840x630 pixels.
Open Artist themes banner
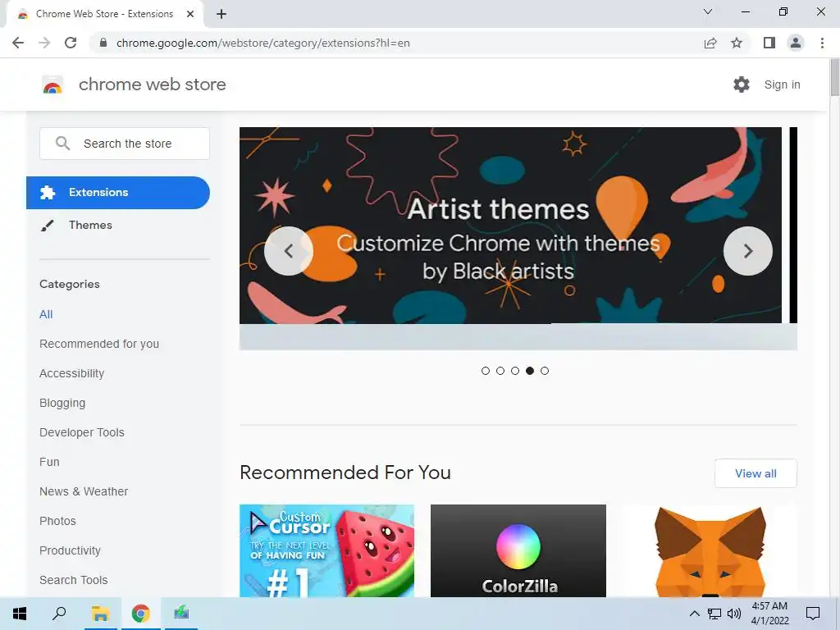(x=510, y=225)
